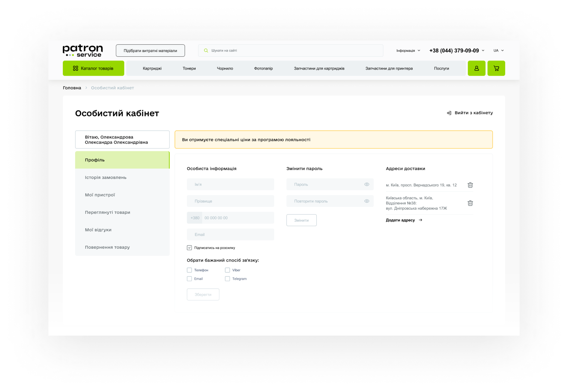Delete the Вернадського 19 delivery address
568x392 pixels.
pyautogui.click(x=470, y=185)
